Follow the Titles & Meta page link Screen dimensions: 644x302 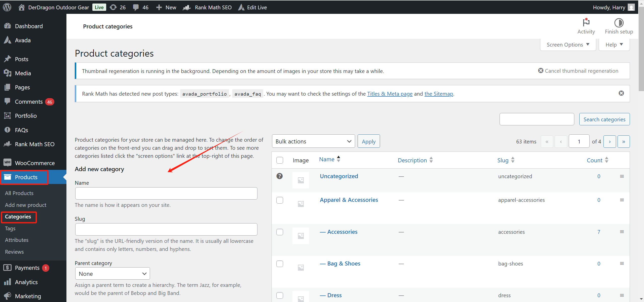pyautogui.click(x=390, y=94)
